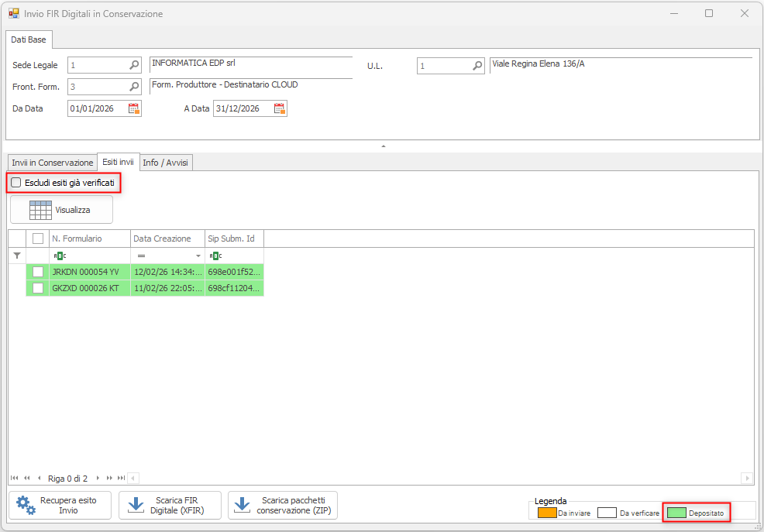The height and width of the screenshot is (532, 764).
Task: Collapse the upper Dati Base panel arrow
Action: [x=383, y=146]
